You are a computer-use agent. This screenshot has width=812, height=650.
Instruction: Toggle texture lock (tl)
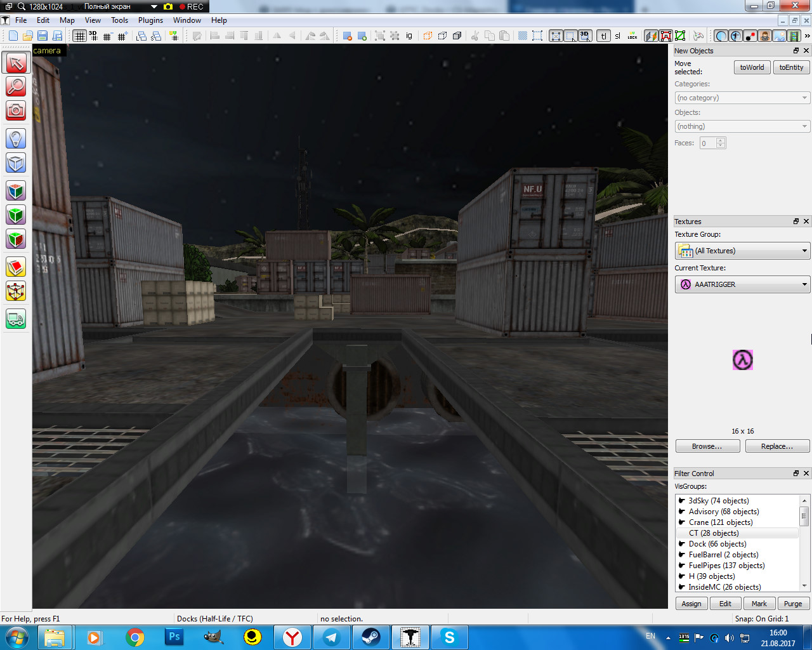point(603,36)
